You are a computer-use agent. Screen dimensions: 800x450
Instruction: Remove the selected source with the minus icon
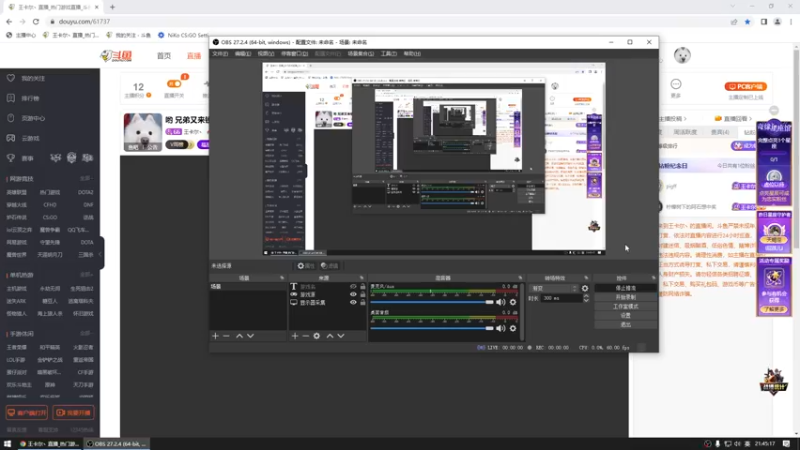point(306,336)
